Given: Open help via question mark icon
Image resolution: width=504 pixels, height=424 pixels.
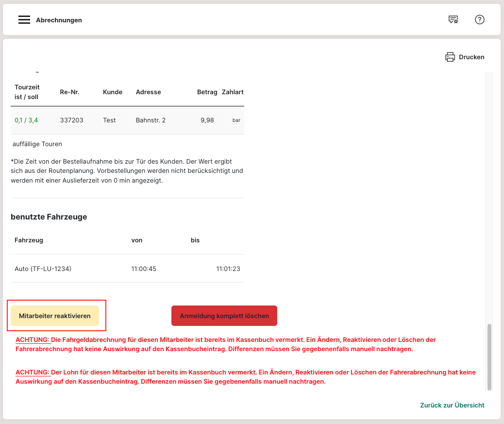Looking at the screenshot, I should (480, 20).
